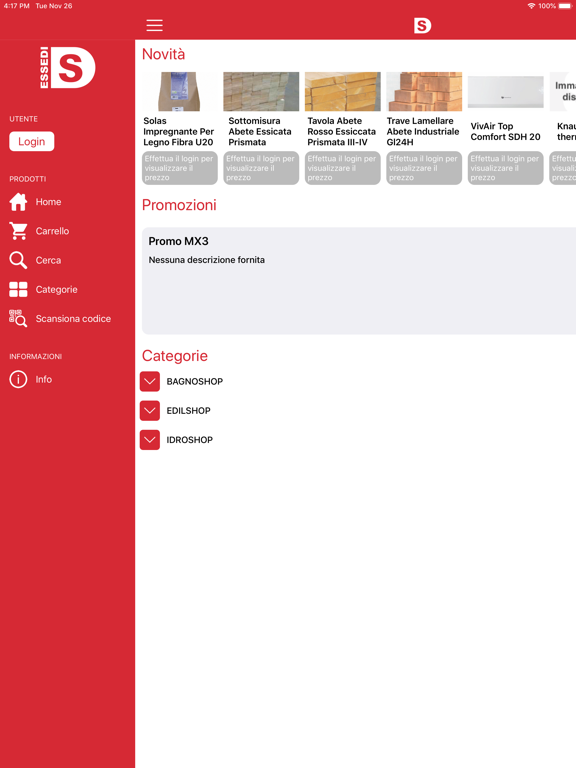Check the battery indicator in status bar

566,6
